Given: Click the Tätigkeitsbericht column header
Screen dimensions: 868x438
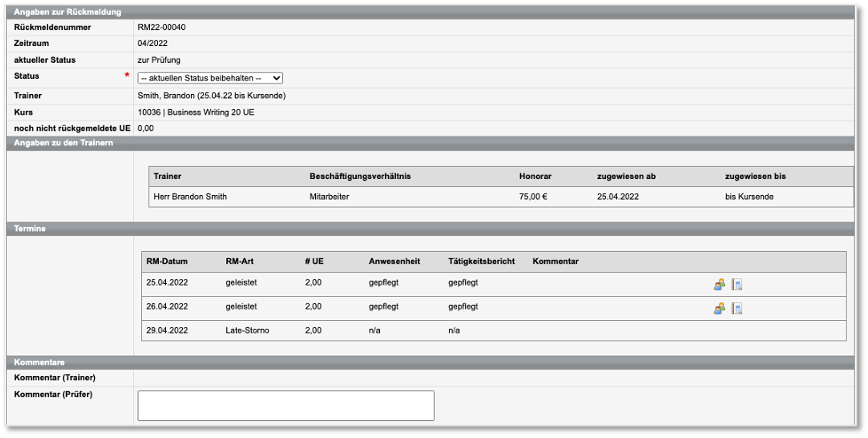Looking at the screenshot, I should point(481,262).
